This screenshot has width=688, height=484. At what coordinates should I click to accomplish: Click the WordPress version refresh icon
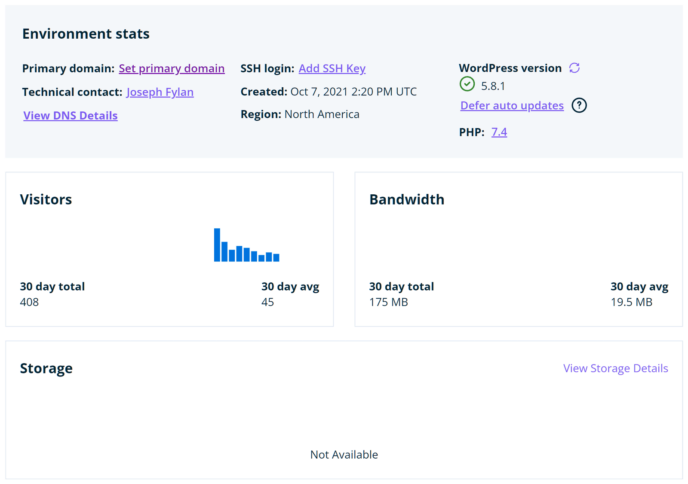pyautogui.click(x=574, y=68)
